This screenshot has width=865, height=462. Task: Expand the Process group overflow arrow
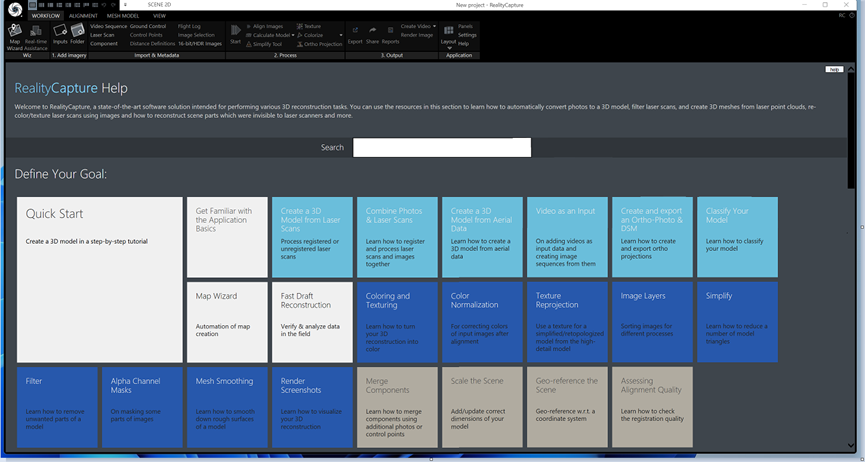pyautogui.click(x=341, y=35)
